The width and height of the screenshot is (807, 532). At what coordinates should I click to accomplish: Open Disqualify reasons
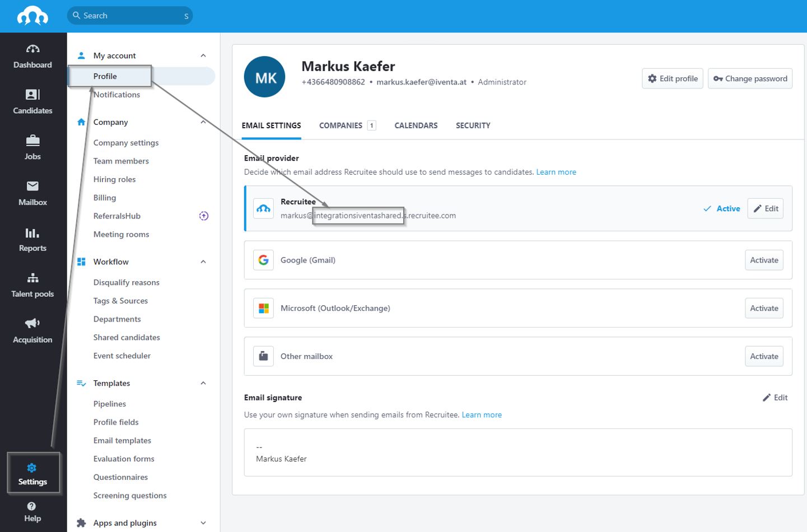coord(127,282)
